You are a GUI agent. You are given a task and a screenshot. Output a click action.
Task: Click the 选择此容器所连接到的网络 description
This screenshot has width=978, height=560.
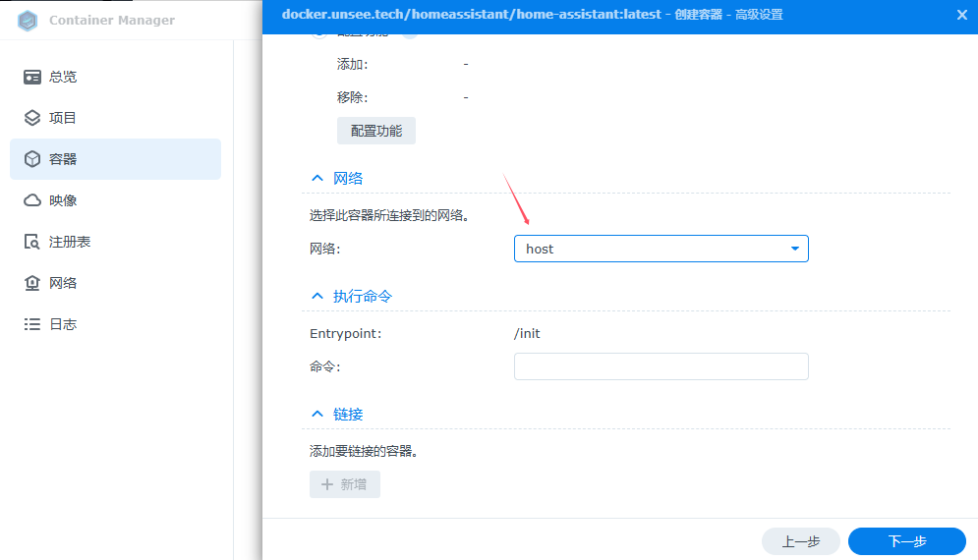389,215
